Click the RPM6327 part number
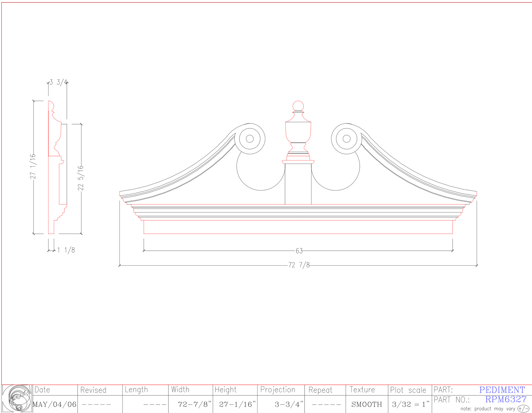 [505, 400]
